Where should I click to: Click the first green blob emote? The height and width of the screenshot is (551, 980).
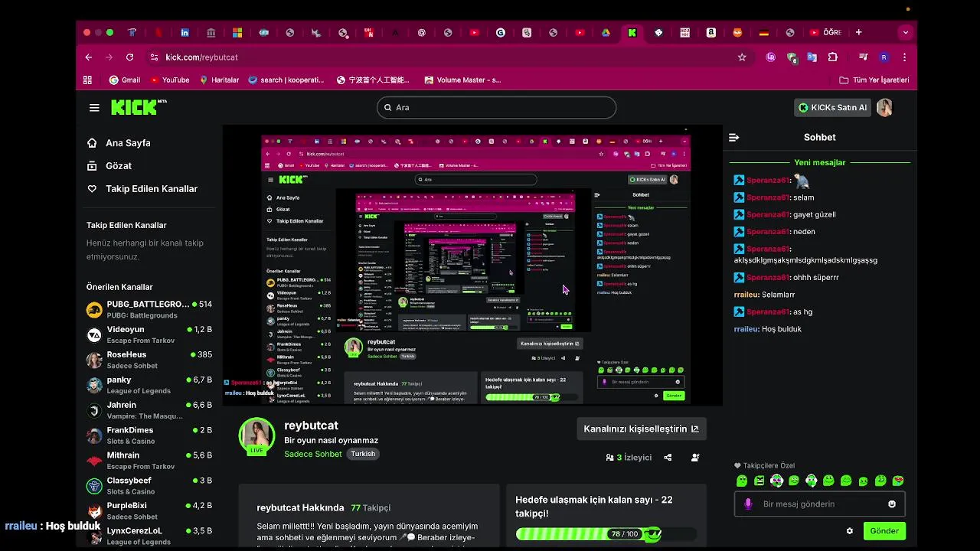pos(741,481)
